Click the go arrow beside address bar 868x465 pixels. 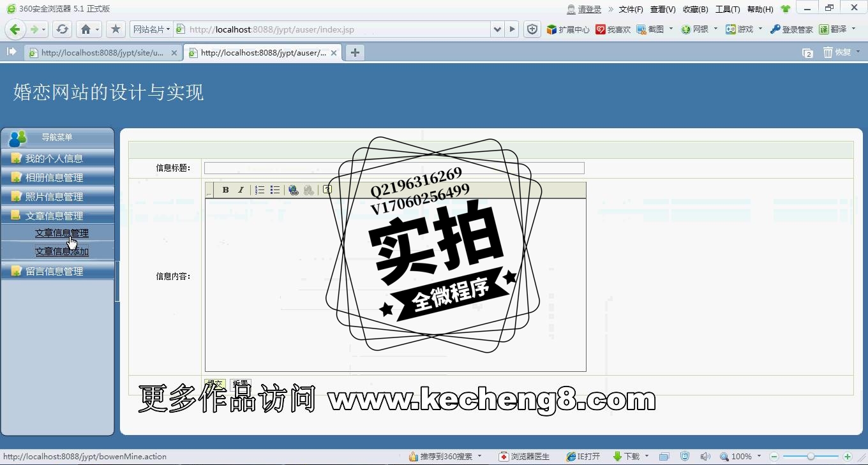512,29
